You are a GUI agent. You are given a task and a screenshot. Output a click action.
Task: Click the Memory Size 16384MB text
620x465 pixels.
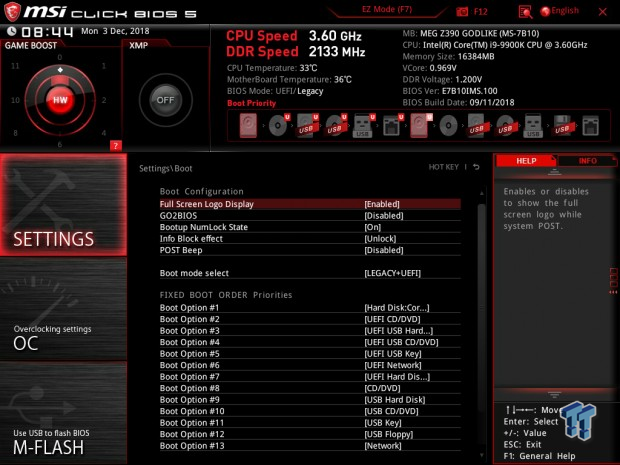pyautogui.click(x=448, y=57)
